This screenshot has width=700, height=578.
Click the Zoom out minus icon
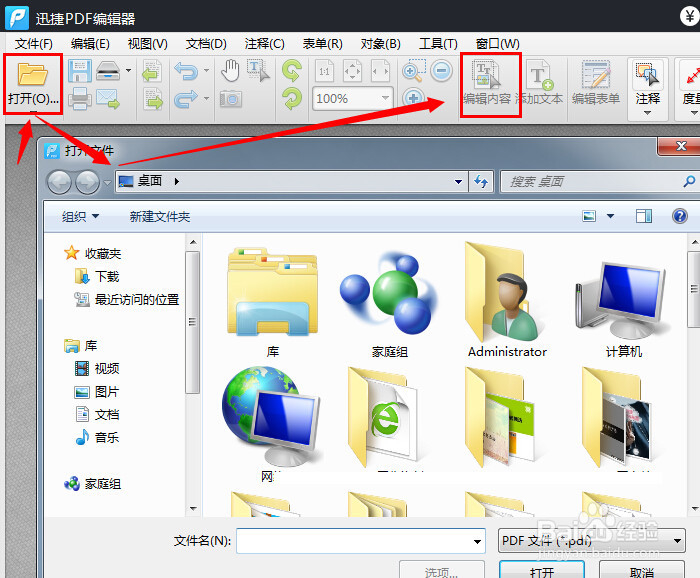click(x=442, y=71)
